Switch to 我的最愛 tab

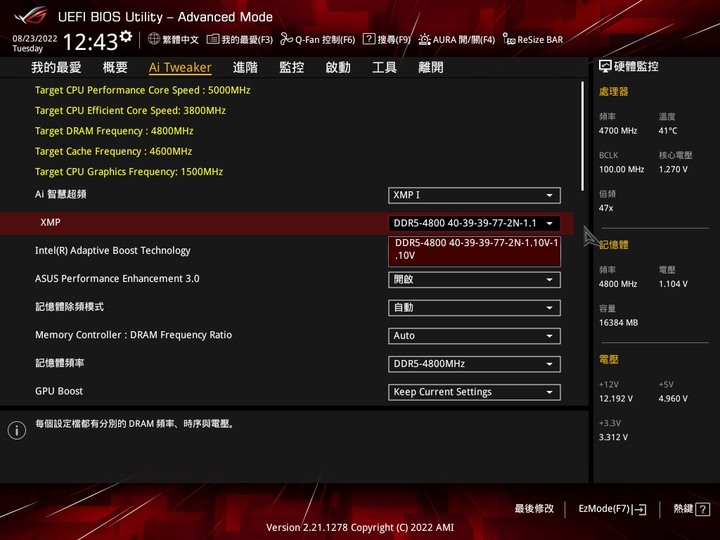click(56, 68)
